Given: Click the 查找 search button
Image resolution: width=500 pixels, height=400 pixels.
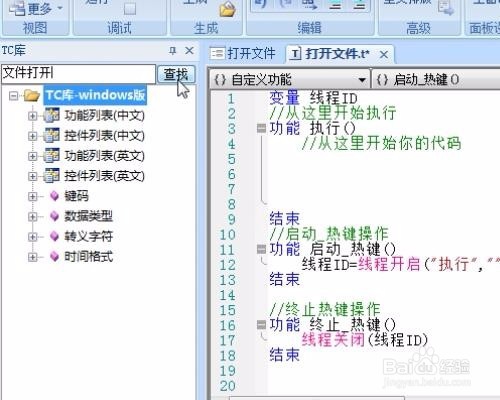Looking at the screenshot, I should tap(176, 74).
